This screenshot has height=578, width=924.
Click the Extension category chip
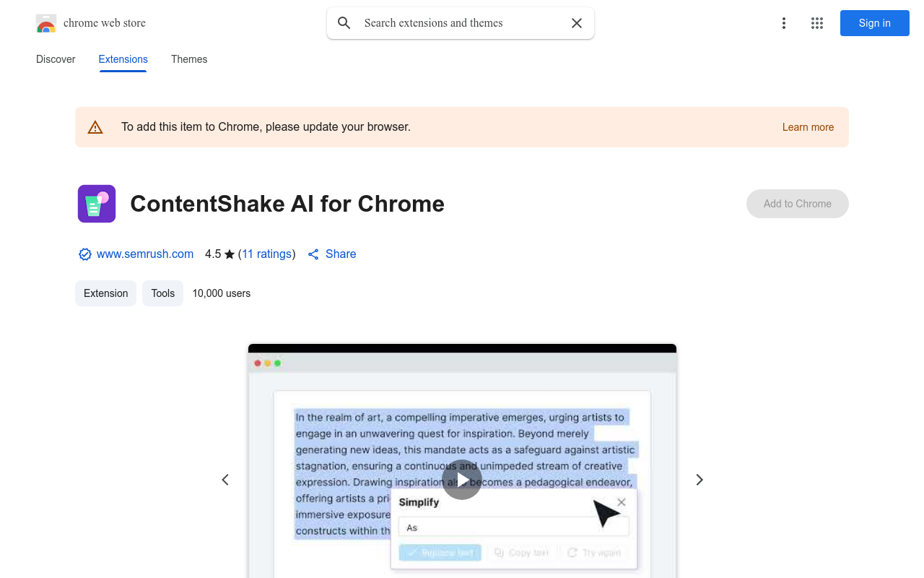coord(105,293)
